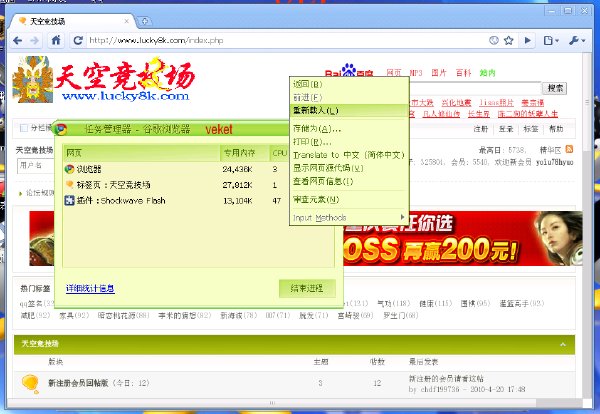
Task: Sort by the CPU column header
Action: (x=280, y=153)
